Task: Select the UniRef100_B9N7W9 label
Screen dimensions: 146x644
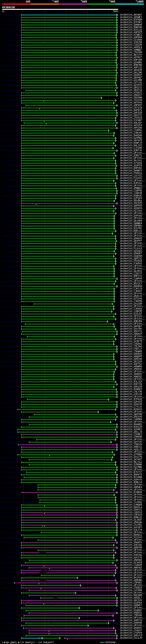Action: pyautogui.click(x=131, y=65)
